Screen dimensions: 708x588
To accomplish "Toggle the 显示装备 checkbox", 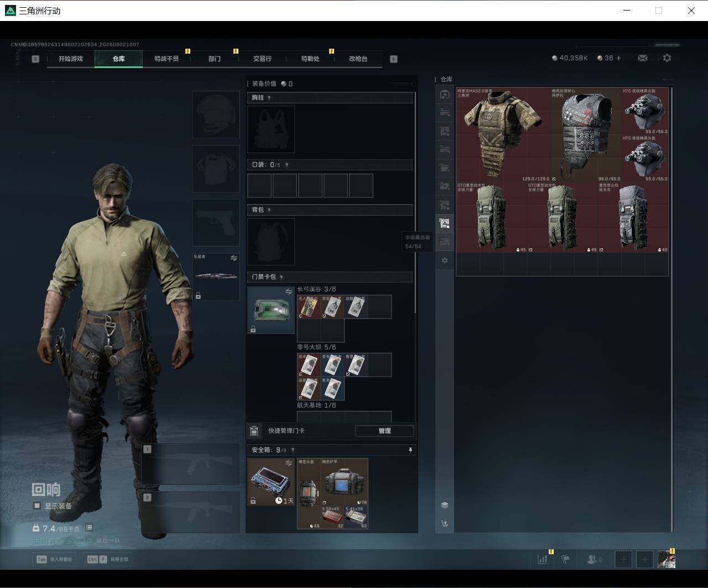I will tap(37, 506).
